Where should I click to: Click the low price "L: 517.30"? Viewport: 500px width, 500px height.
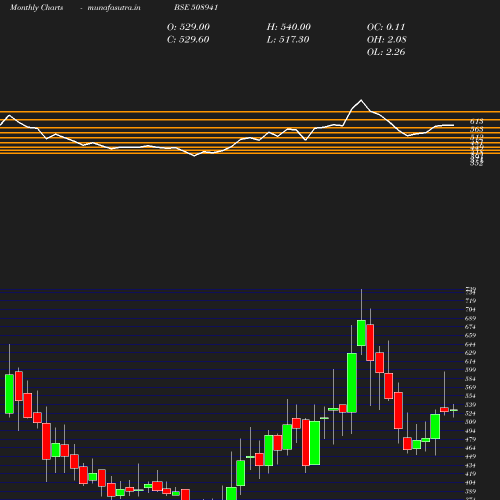pos(288,39)
